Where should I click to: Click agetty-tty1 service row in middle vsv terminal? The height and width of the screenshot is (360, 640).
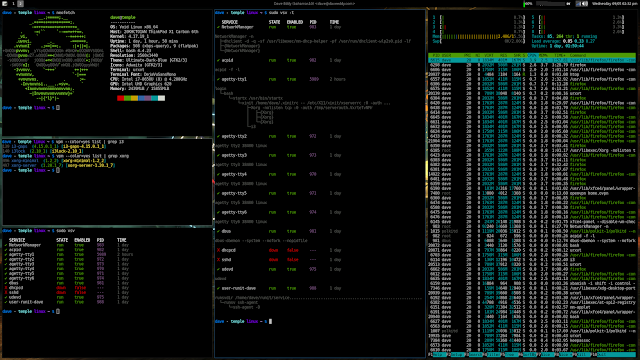282,79
